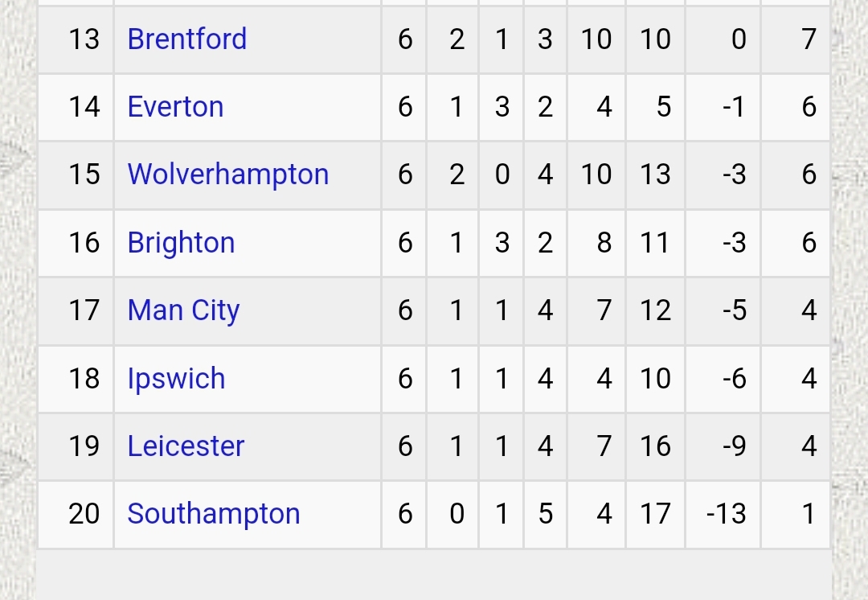
Task: Click Southampton's -13 goal difference cell
Action: 723,515
